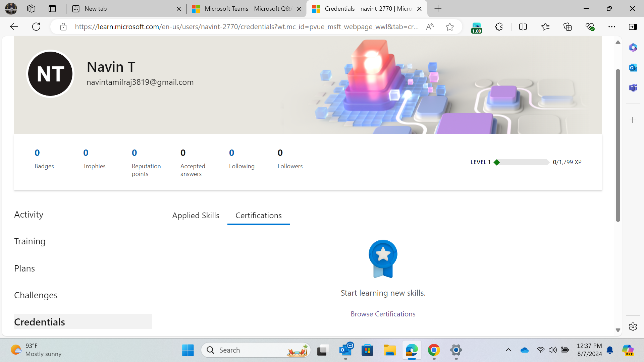The width and height of the screenshot is (644, 362).
Task: Open Outlook icon in Edge sidebar
Action: pos(633,68)
